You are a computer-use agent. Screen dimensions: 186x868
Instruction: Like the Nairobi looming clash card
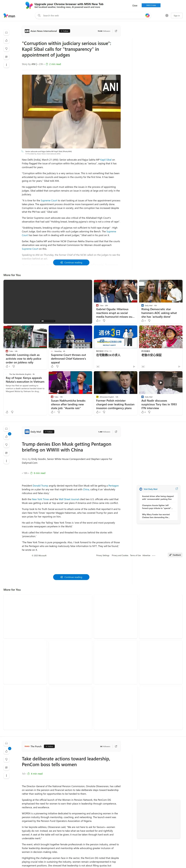pyautogui.click(x=7, y=366)
